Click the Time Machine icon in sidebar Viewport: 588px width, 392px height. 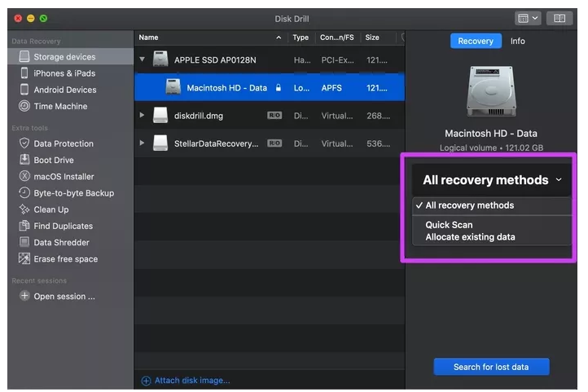(x=24, y=107)
